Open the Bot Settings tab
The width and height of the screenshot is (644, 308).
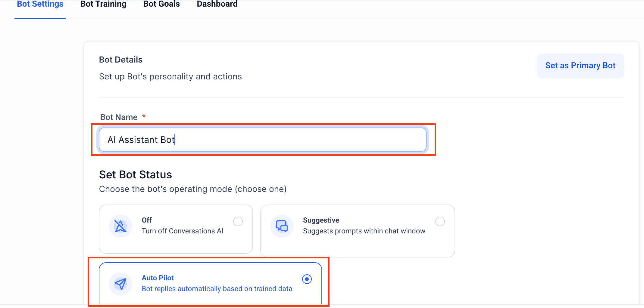click(x=40, y=4)
